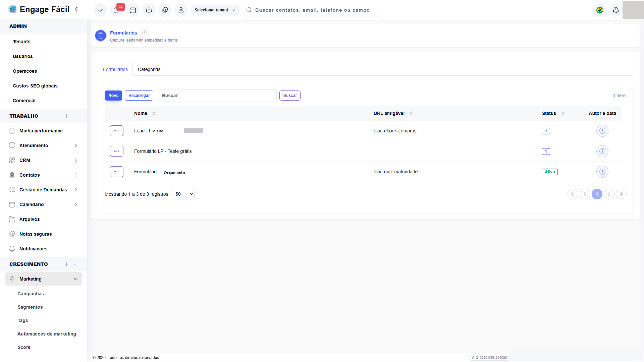Click the help question mark beside Formularios

[145, 33]
